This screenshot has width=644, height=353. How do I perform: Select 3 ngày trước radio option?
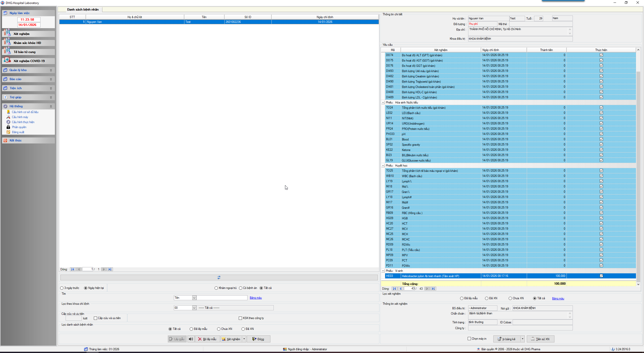click(x=62, y=288)
